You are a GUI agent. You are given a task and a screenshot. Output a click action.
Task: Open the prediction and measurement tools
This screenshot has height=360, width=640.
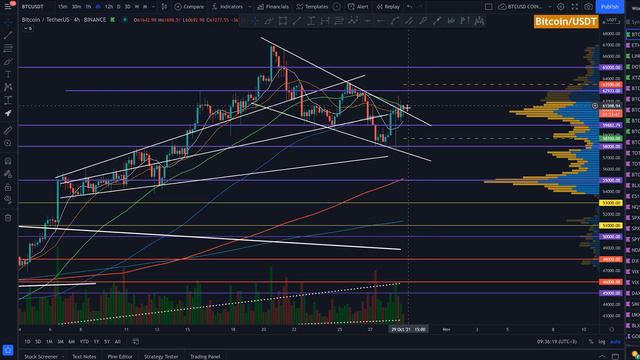8,100
